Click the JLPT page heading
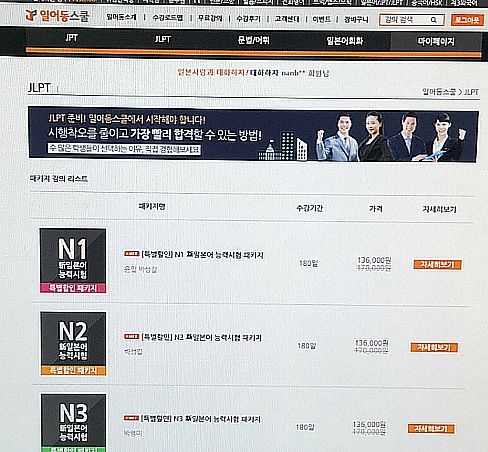Image resolution: width=488 pixels, height=452 pixels. pos(39,88)
